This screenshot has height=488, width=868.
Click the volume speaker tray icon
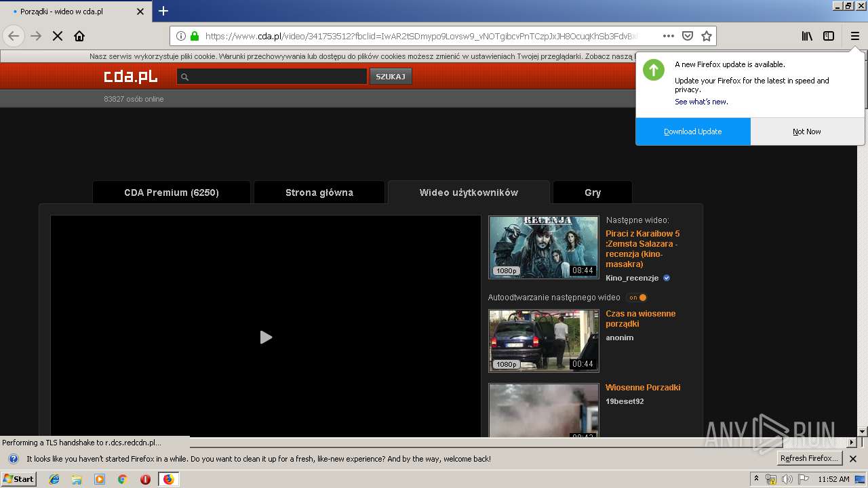[787, 479]
